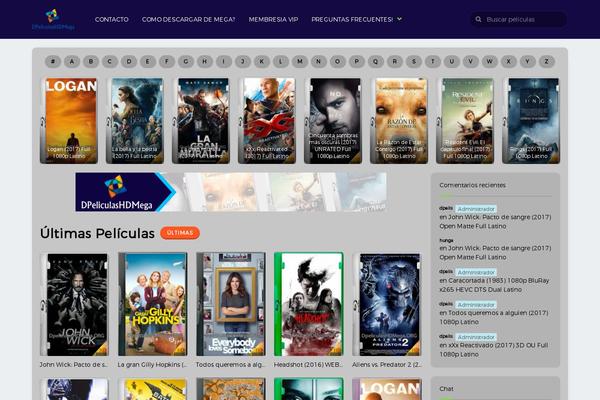This screenshot has width=600, height=400.
Task: Filter movies by letter V
Action: coord(470,61)
